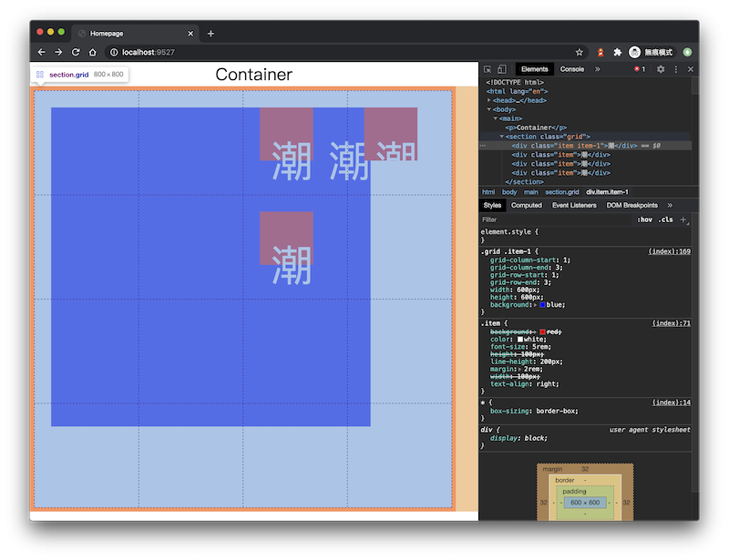Show more sidebar tabs chevron
Viewport: 729px width, 560px height.
[670, 206]
